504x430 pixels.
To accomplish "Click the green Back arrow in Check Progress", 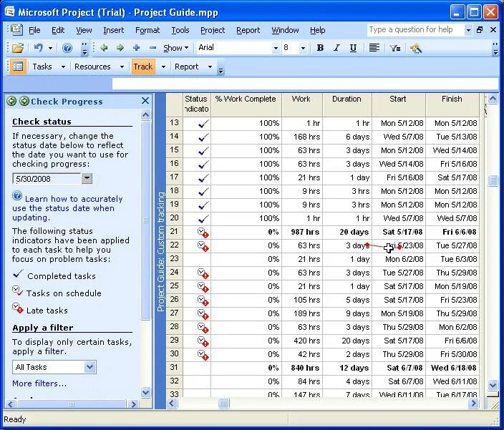I will (x=11, y=101).
